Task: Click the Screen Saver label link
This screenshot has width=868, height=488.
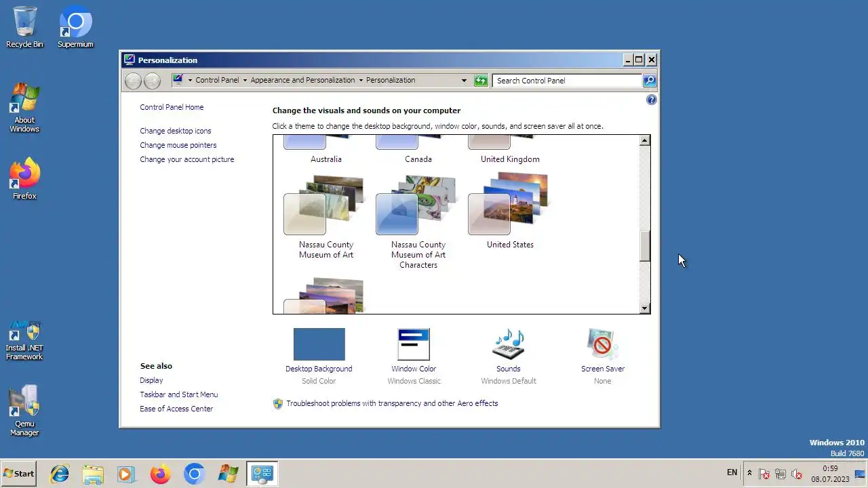Action: point(603,369)
